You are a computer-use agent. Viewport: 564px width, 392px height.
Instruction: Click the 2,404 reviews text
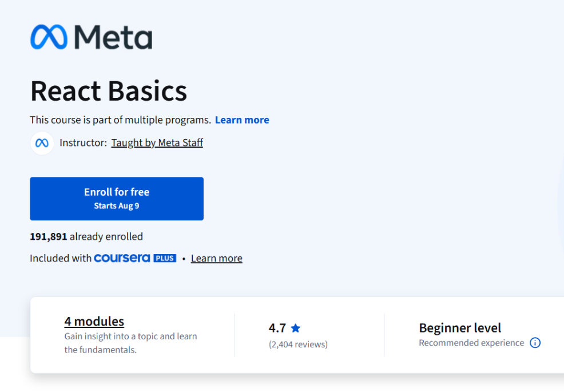point(298,345)
